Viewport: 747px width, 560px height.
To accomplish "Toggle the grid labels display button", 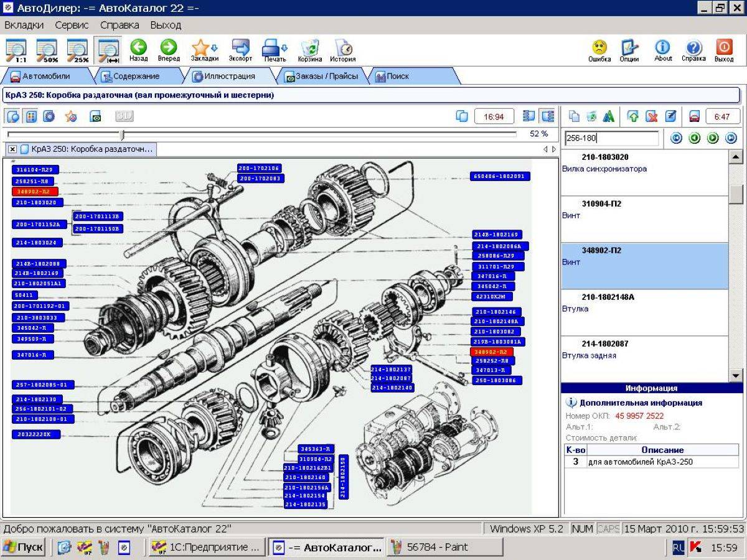I will 31,116.
